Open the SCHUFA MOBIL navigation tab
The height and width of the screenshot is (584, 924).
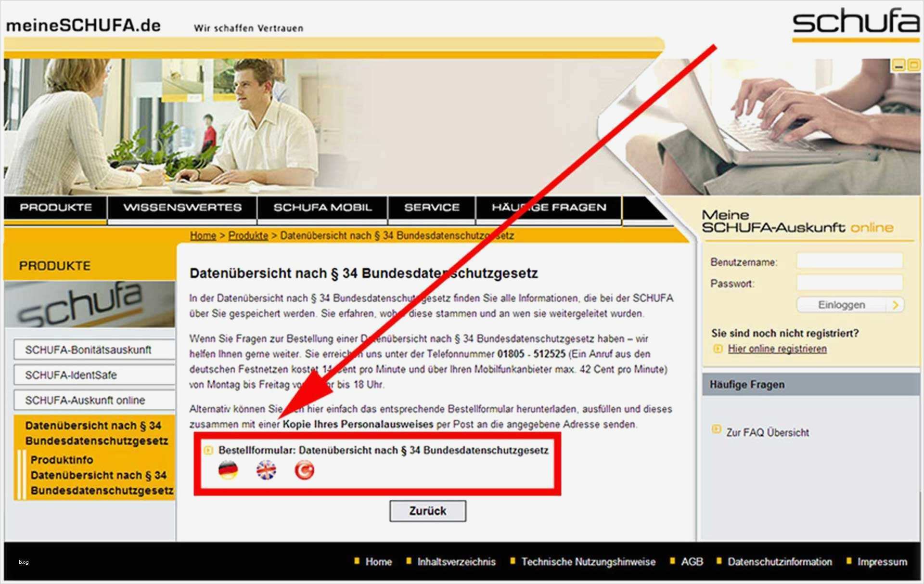[322, 208]
